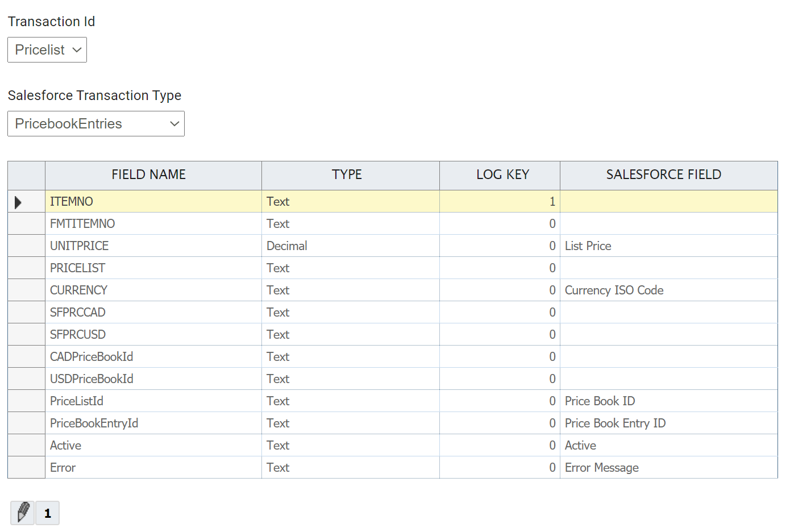This screenshot has height=532, width=790.
Task: Sort by FIELD NAME column header
Action: (x=148, y=175)
